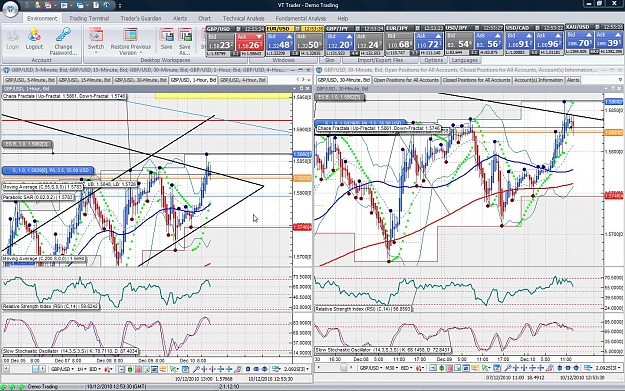Screen dimensions: 625x391
Task: Click the green buy icon in right chart toolbar
Action: tap(442, 368)
